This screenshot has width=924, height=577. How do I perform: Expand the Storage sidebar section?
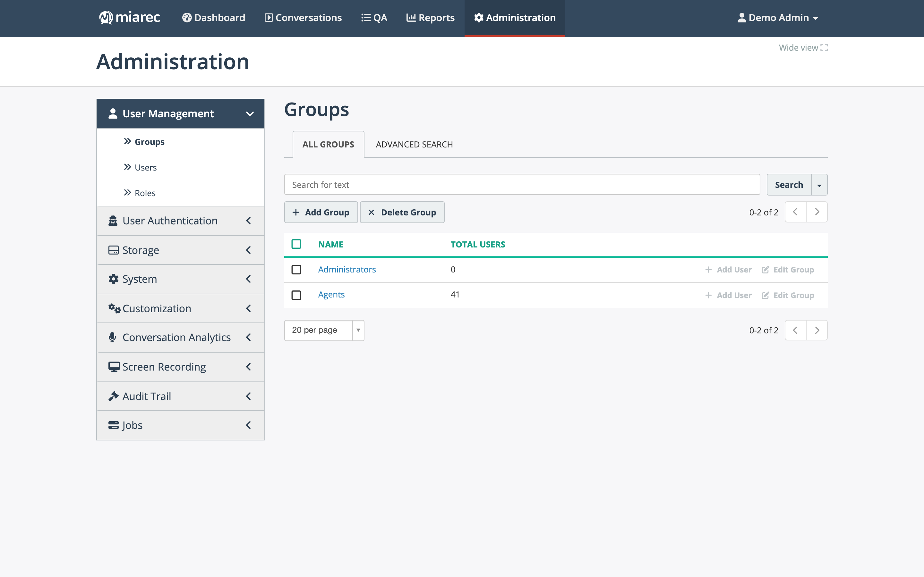181,250
